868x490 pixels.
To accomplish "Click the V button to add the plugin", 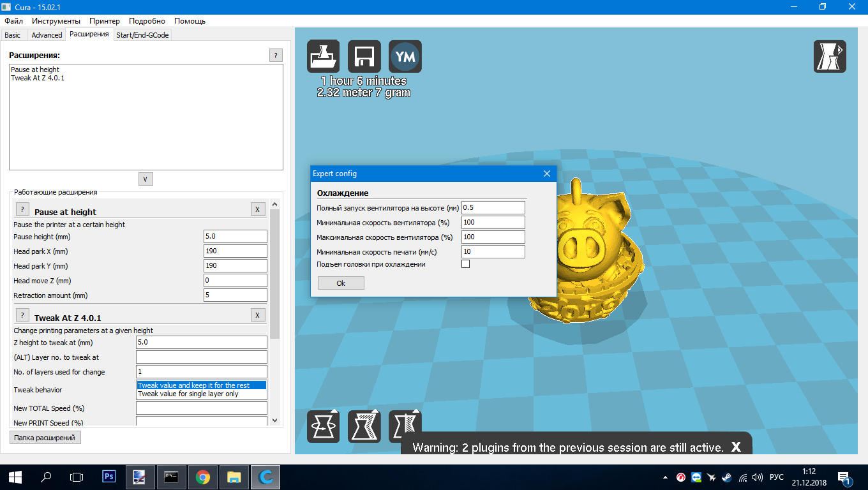I will [x=146, y=179].
